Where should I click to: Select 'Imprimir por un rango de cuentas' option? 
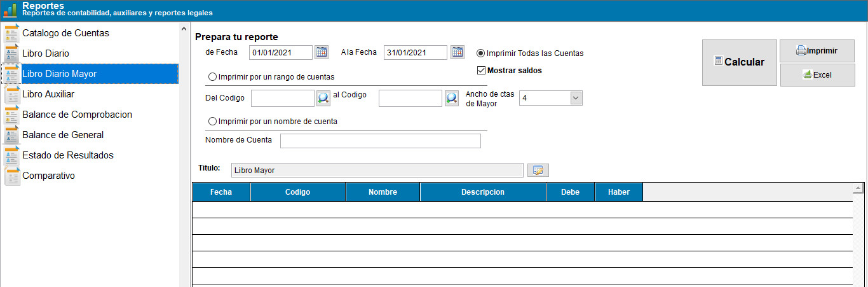212,77
